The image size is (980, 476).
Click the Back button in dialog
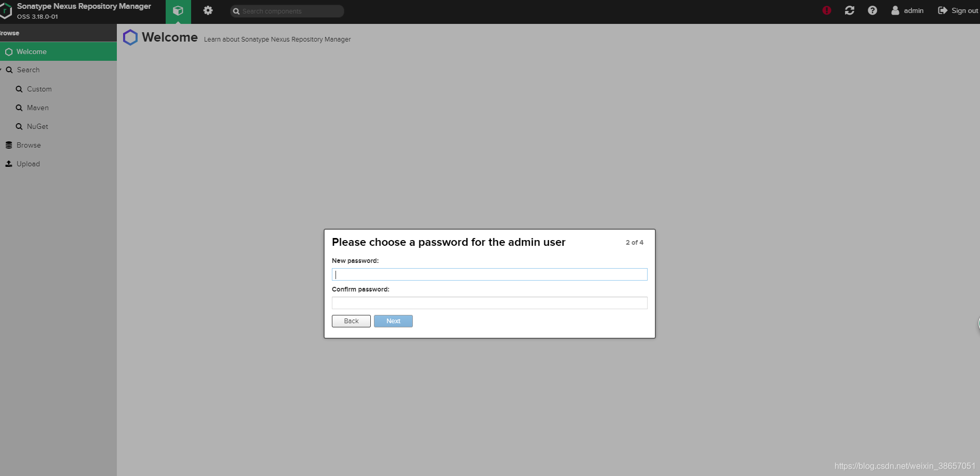click(x=351, y=321)
